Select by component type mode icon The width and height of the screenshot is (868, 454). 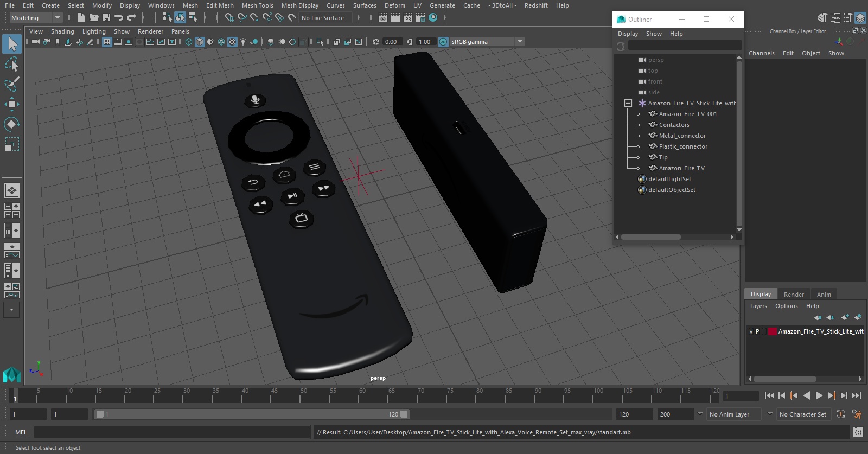[x=193, y=18]
